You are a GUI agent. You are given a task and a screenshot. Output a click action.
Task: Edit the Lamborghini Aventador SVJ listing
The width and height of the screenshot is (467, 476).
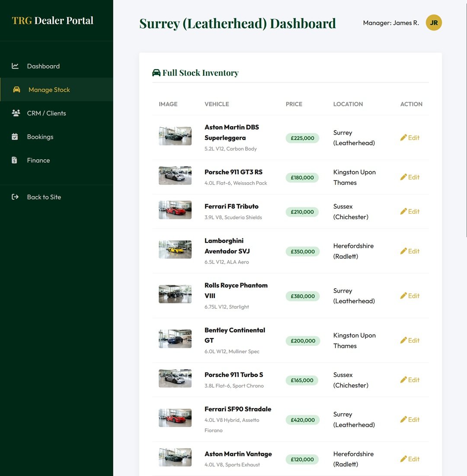(x=410, y=251)
